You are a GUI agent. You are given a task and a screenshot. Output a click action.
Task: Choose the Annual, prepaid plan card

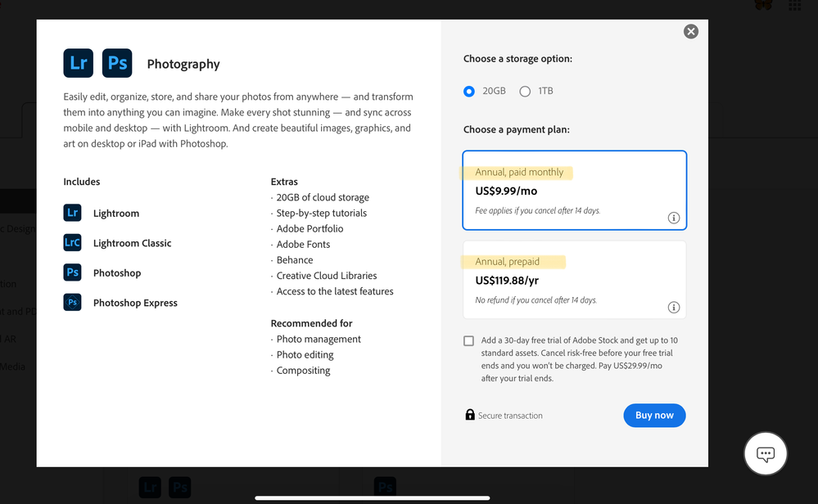pos(574,280)
